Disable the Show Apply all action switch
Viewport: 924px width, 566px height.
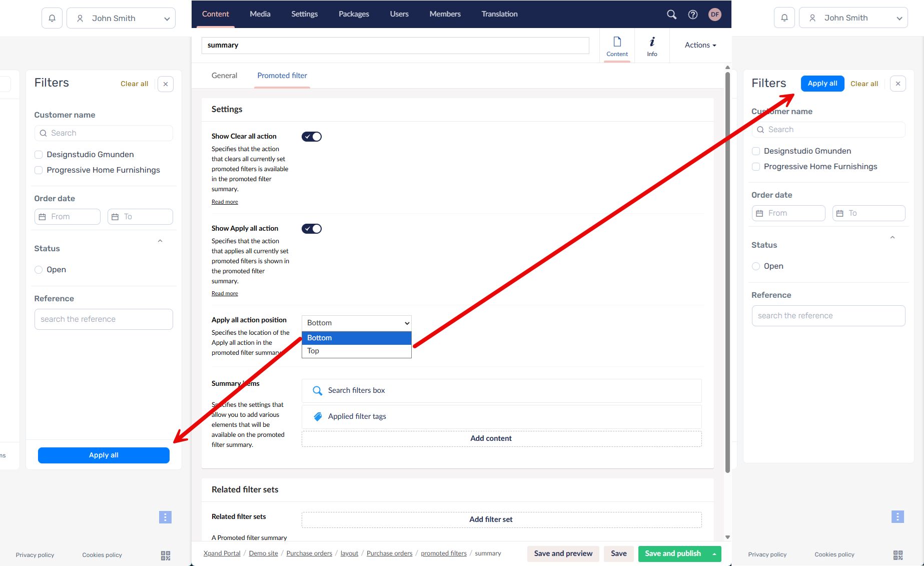311,229
